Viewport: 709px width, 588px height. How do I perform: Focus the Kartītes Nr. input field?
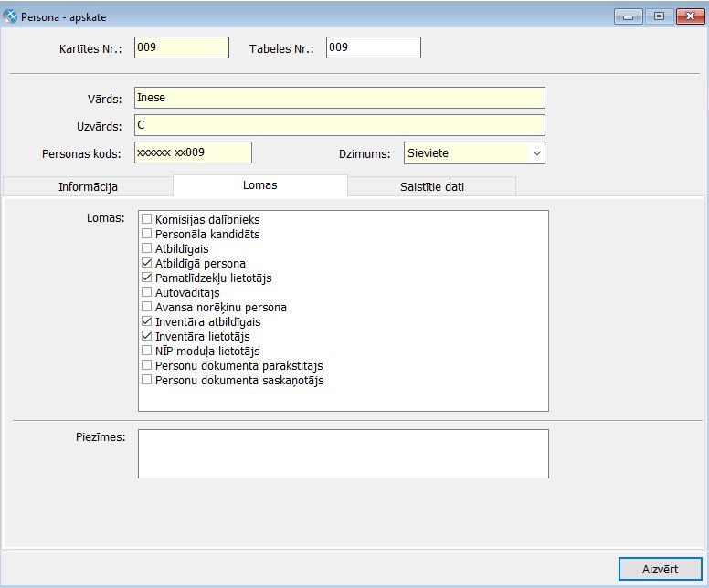tap(181, 47)
